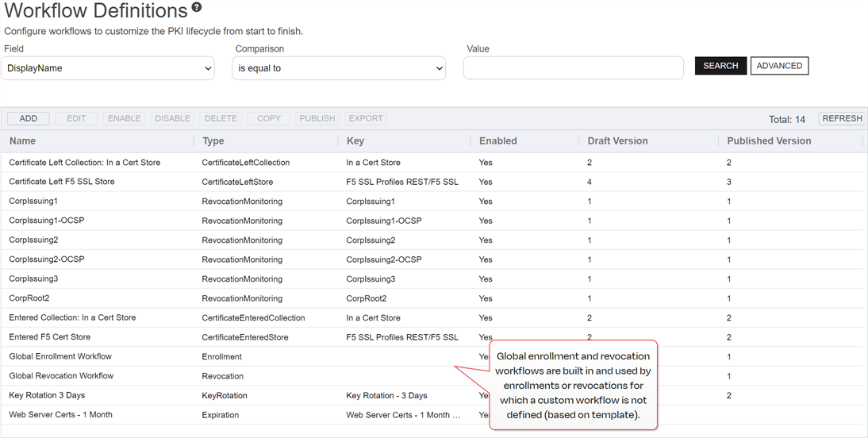Click the ADD workflow button
Viewport: 868px width, 438px height.
point(29,118)
